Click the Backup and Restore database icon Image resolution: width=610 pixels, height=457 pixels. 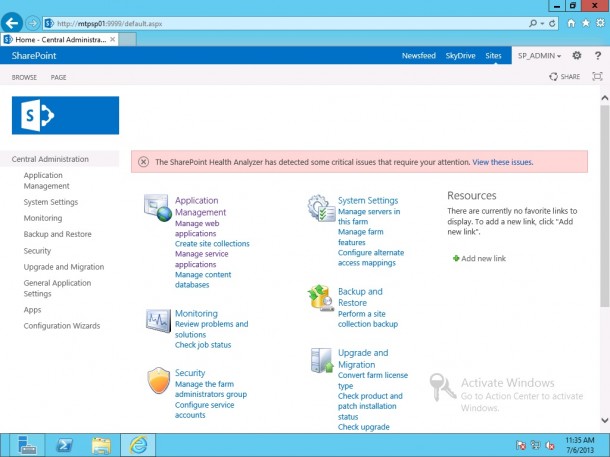tap(321, 298)
